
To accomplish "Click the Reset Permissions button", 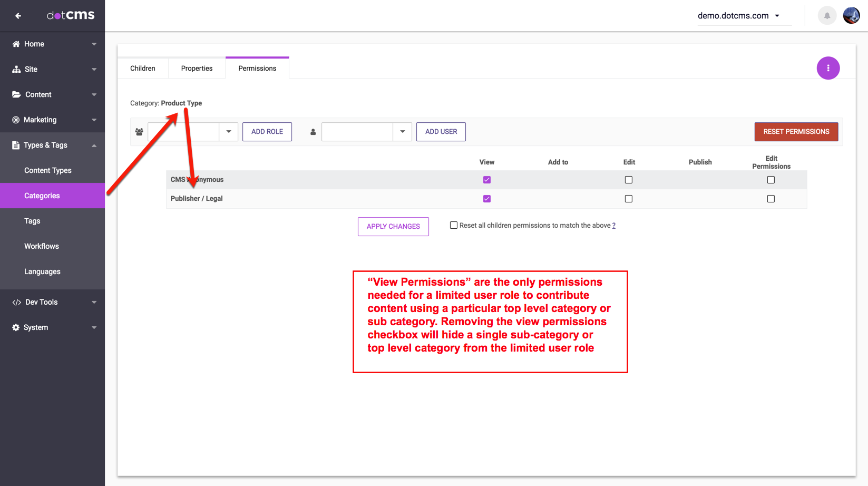I will click(x=796, y=132).
